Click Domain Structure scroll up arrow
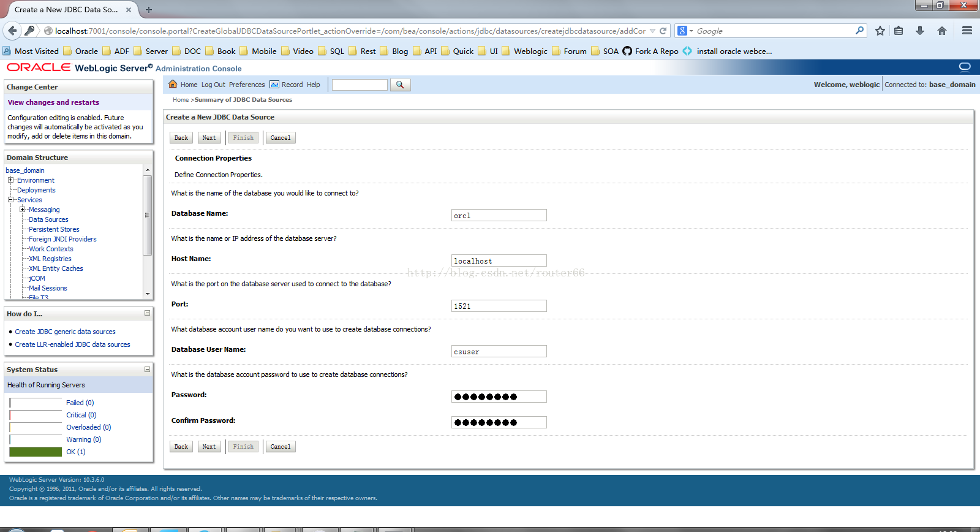 [x=147, y=170]
